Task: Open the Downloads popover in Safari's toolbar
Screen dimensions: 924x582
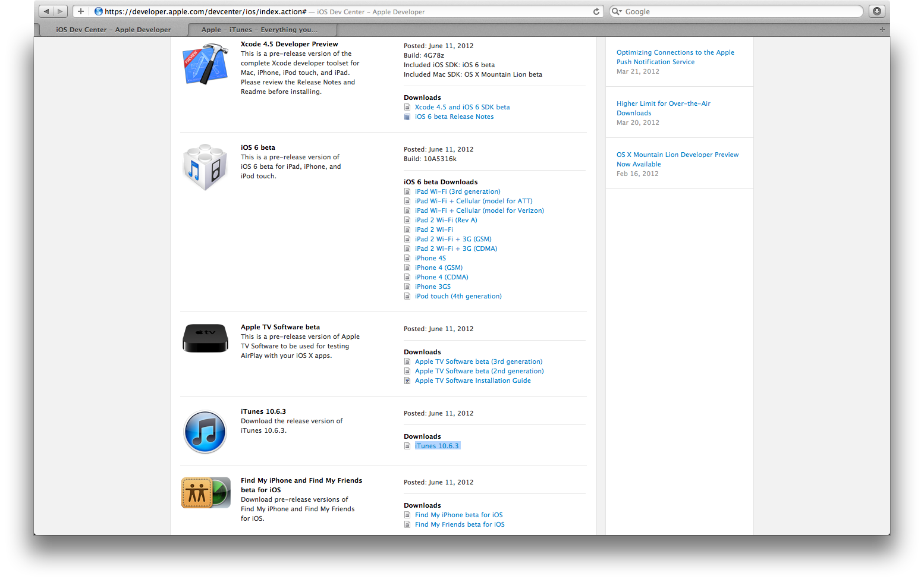Action: [x=876, y=11]
